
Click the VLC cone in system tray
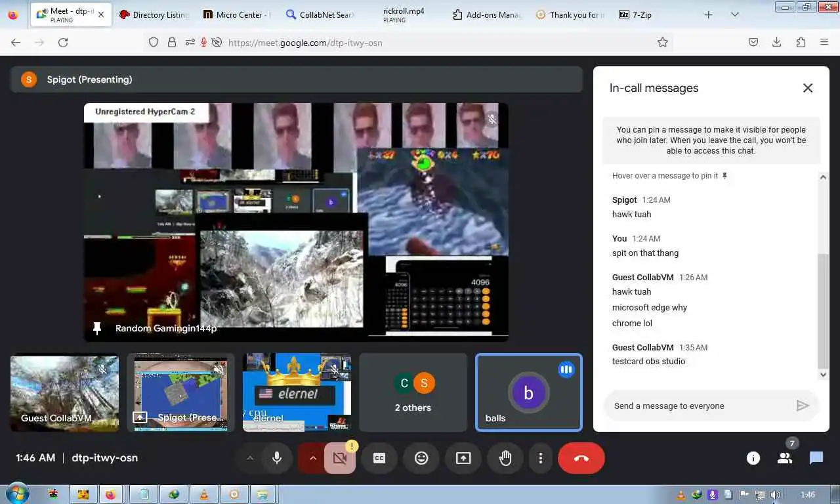click(x=681, y=495)
